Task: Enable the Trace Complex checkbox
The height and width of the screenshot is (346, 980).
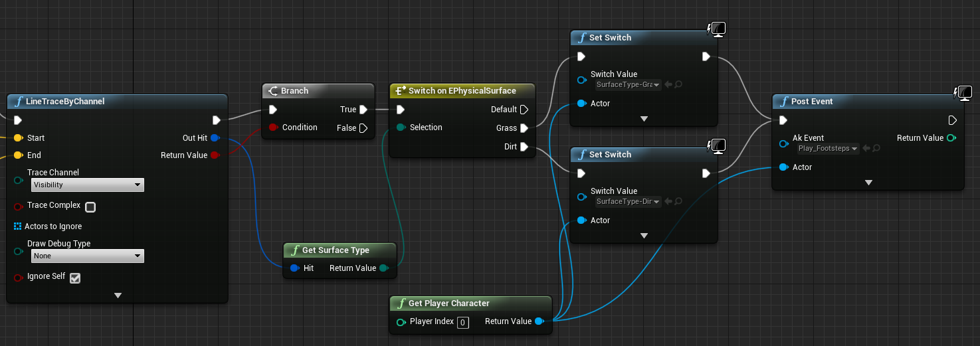Action: [x=90, y=207]
